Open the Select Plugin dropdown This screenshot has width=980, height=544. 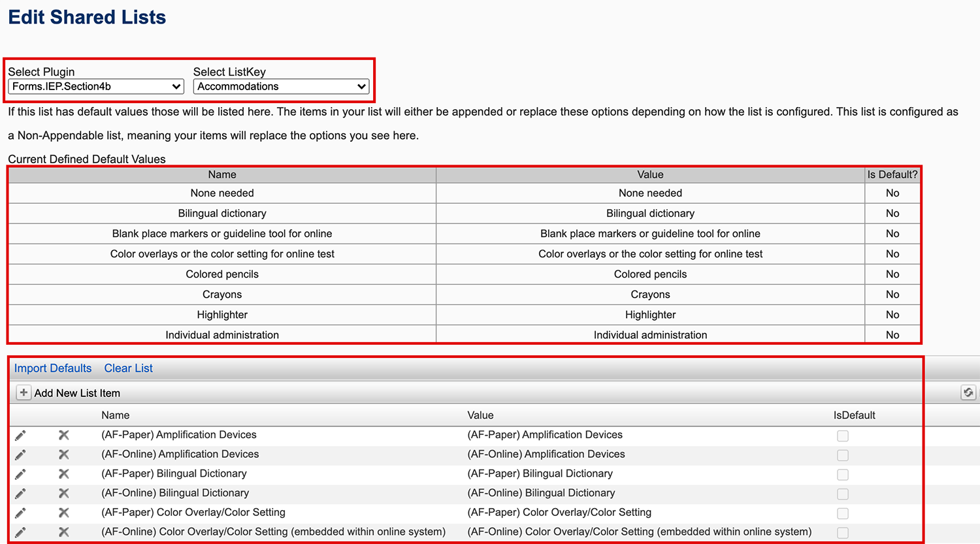pyautogui.click(x=96, y=86)
